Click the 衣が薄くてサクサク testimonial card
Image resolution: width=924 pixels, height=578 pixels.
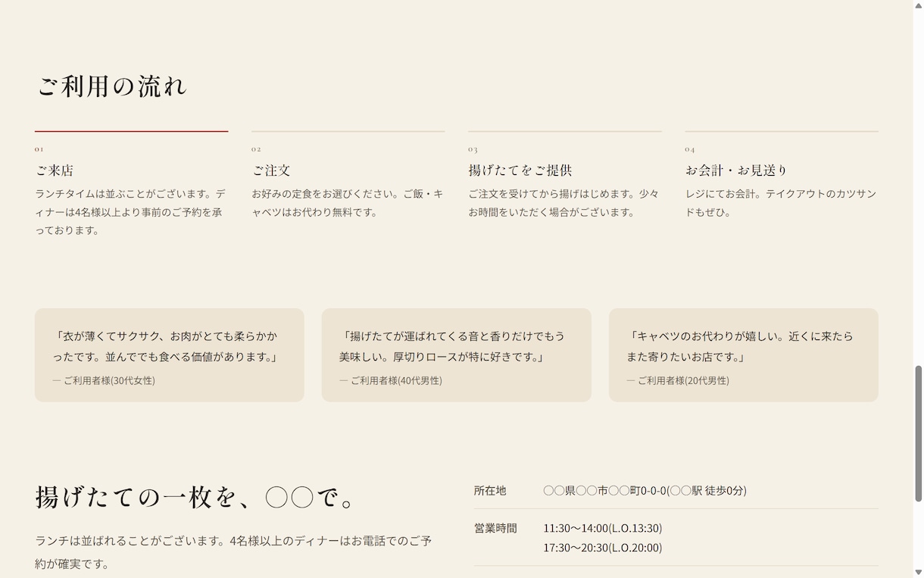click(170, 355)
